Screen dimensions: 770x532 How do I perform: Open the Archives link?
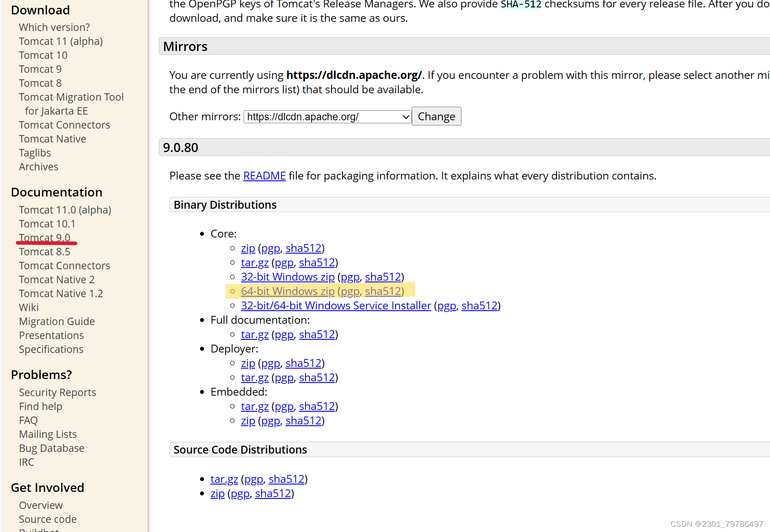coord(38,166)
